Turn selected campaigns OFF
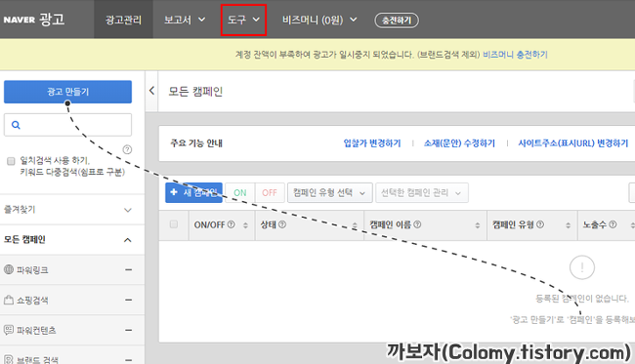Viewport: 635px width, 364px height. coord(270,193)
